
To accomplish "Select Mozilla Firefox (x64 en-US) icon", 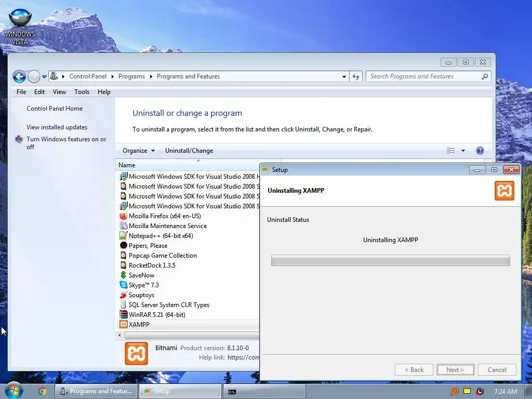I will click(x=124, y=216).
